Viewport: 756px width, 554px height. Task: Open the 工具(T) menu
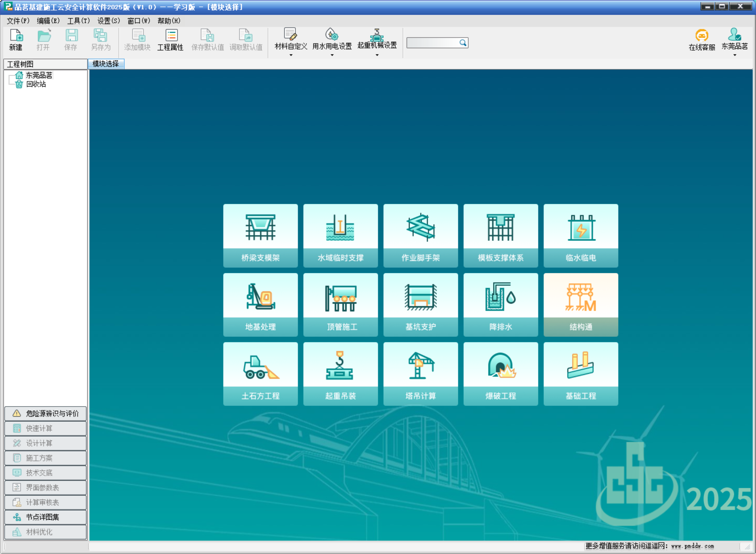tap(78, 21)
